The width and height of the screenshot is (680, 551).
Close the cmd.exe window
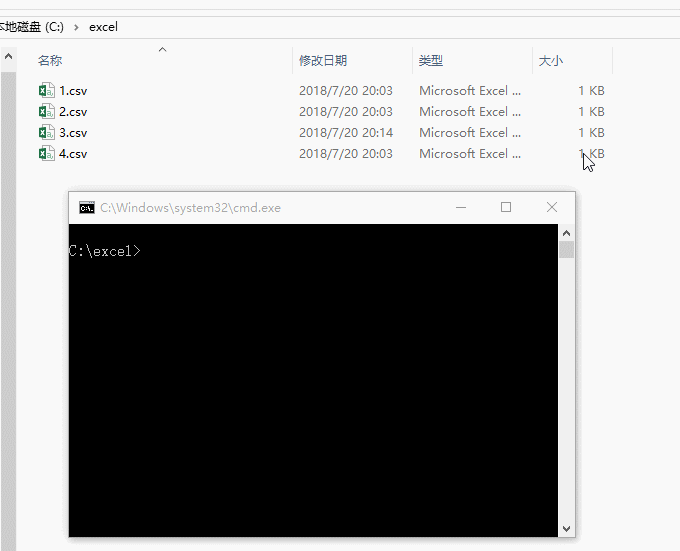point(552,207)
